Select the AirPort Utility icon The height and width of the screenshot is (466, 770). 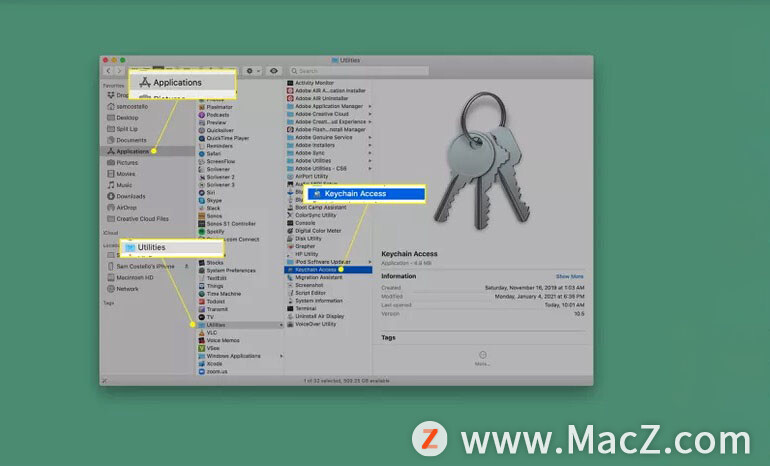pyautogui.click(x=290, y=176)
